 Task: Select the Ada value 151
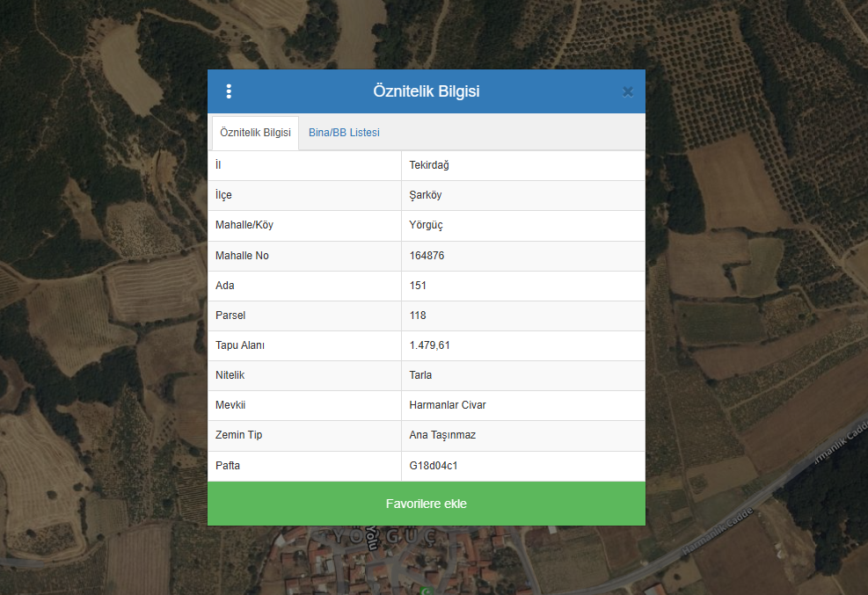point(418,286)
